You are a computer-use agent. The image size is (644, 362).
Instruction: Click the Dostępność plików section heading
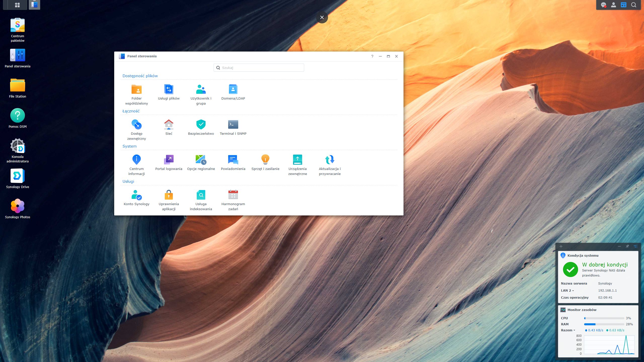[140, 76]
